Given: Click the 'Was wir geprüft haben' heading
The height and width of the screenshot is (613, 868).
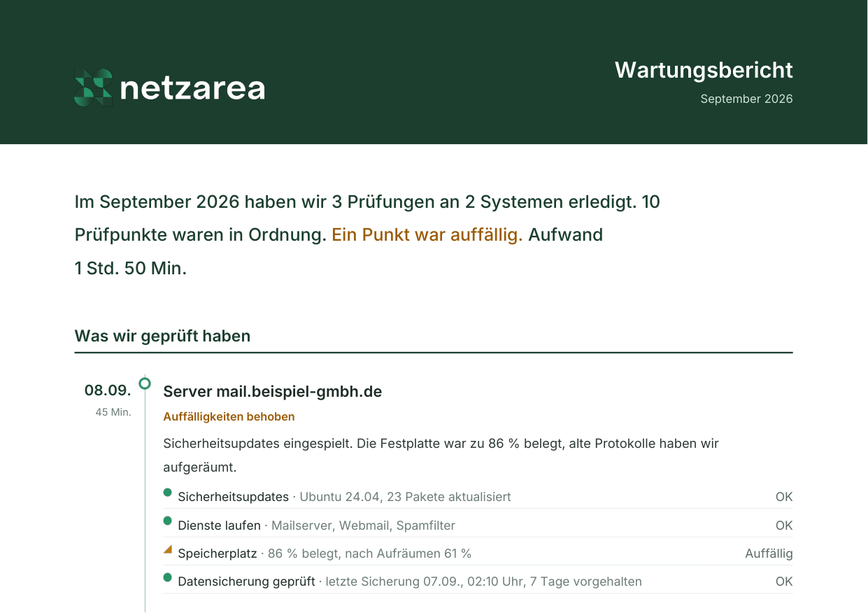Looking at the screenshot, I should (162, 336).
